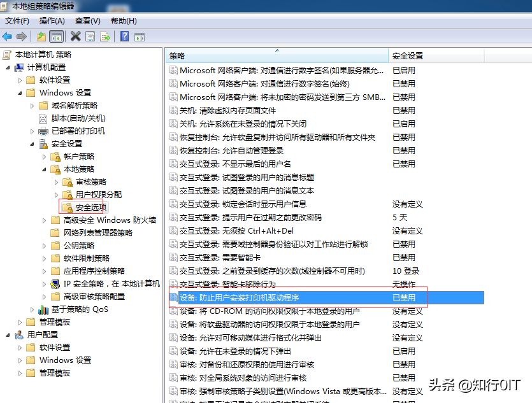532x403 pixels.
Task: Click the 5 天 security setting value
Action: 399,217
